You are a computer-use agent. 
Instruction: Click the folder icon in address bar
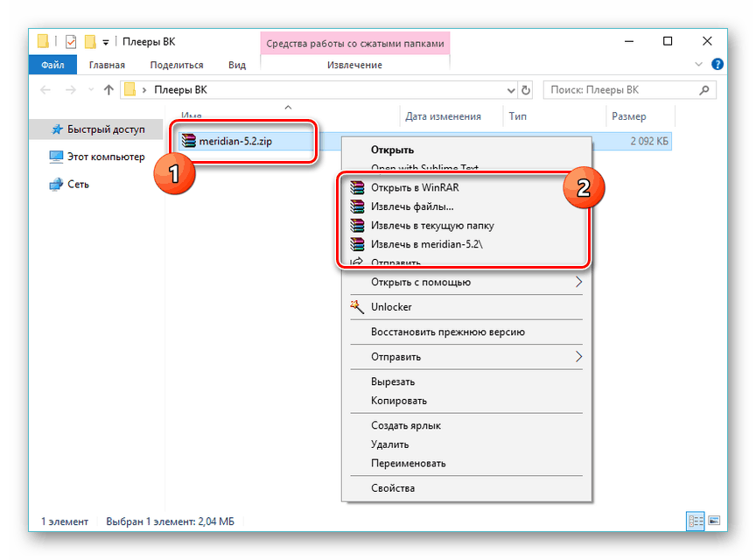[129, 90]
